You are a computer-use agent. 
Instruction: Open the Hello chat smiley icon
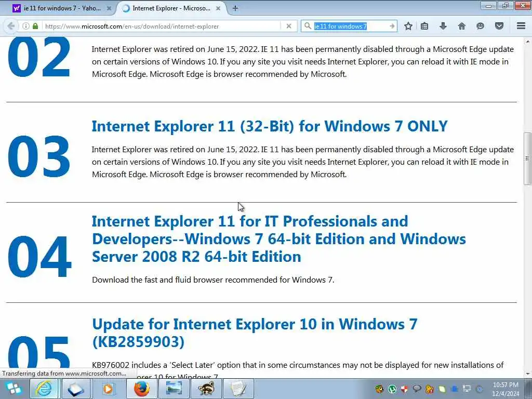(480, 26)
